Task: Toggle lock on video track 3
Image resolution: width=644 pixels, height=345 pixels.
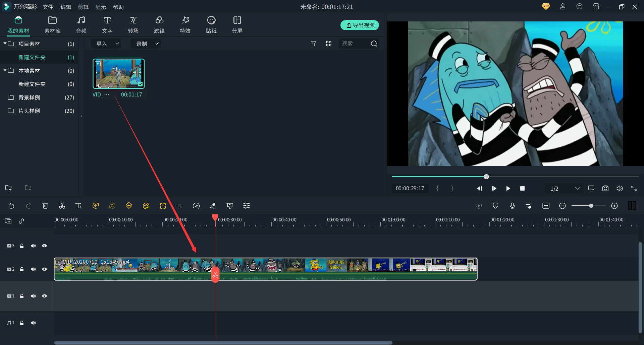Action: (22, 246)
